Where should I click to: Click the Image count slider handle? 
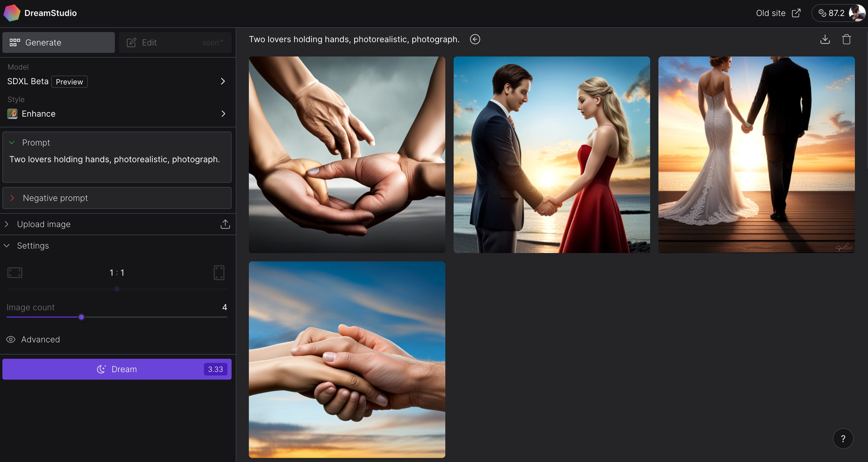pyautogui.click(x=81, y=317)
